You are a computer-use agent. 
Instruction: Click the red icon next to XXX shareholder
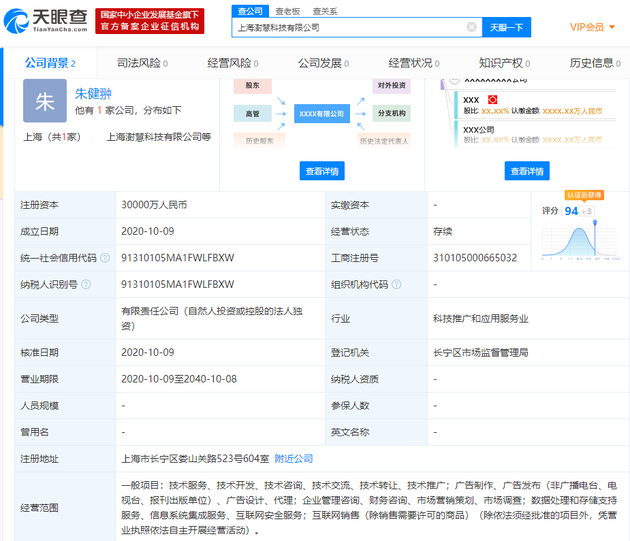pyautogui.click(x=493, y=100)
